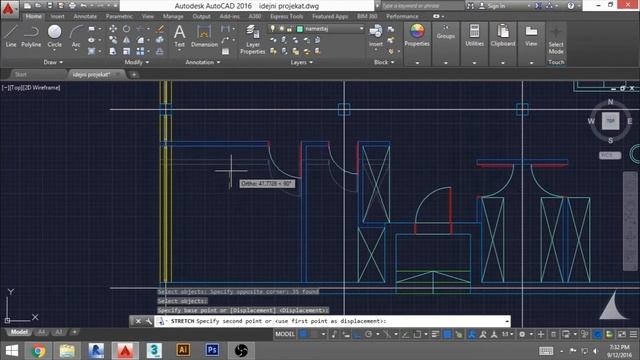Select the Model layout tab

tap(19, 332)
